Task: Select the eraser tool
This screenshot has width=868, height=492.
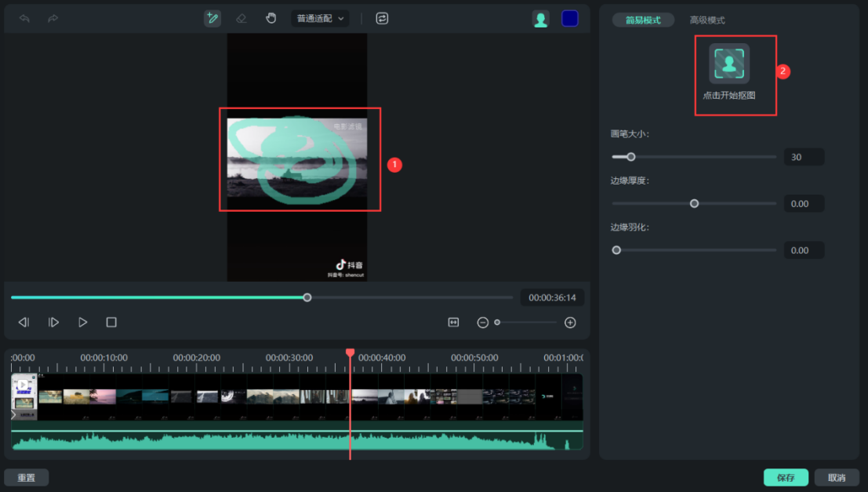Action: 242,18
